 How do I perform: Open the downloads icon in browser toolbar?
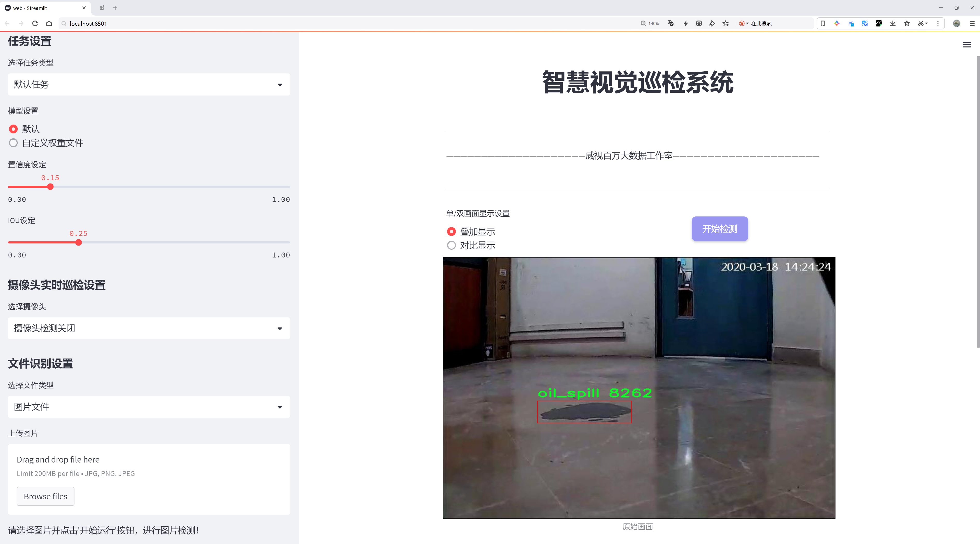[893, 24]
